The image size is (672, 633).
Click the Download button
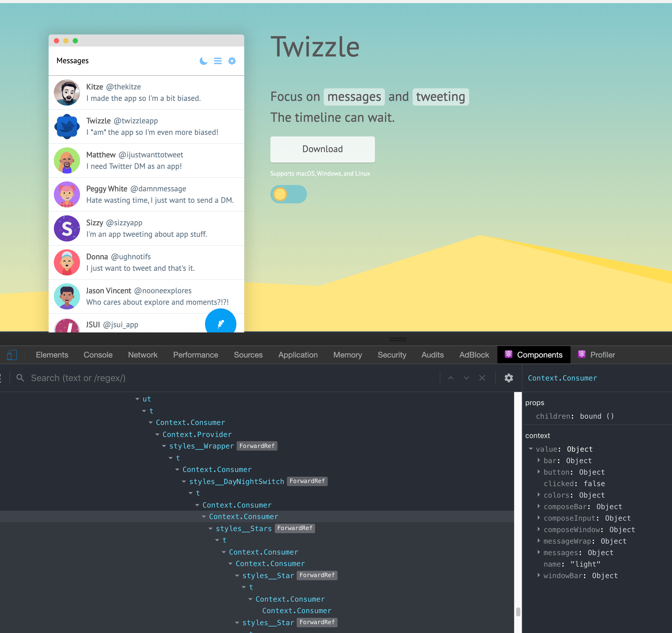tap(323, 149)
